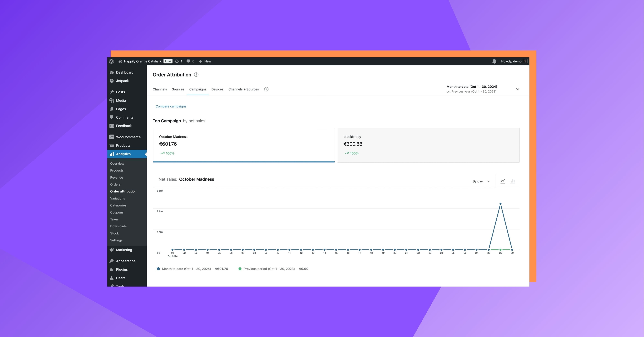
Task: Open Categories under Analytics
Action: (x=118, y=205)
